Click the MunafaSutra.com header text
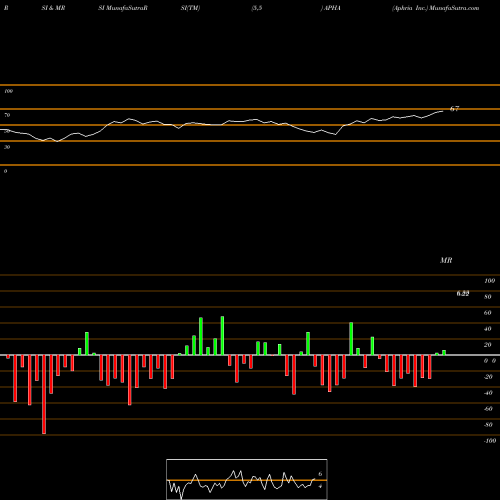 (454, 8)
